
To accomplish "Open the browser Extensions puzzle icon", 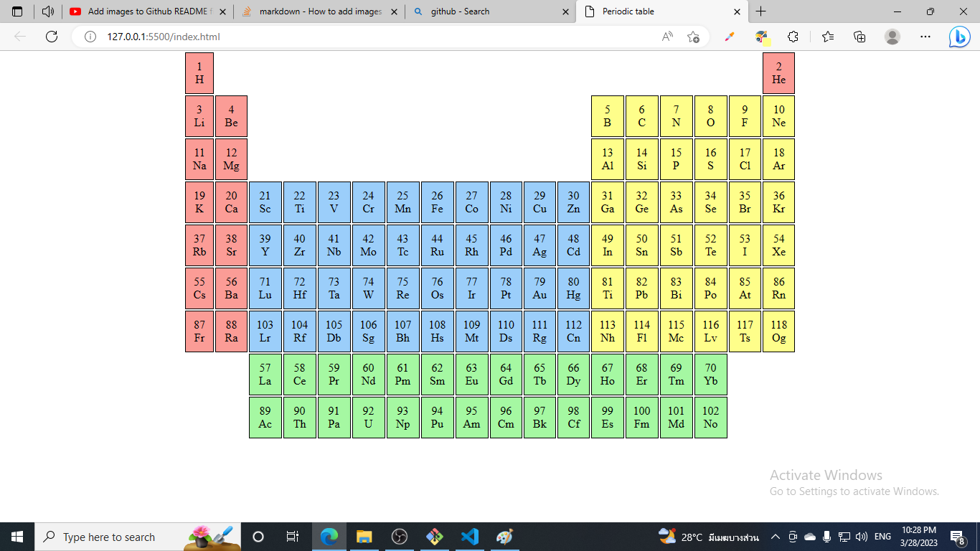I will coord(793,36).
